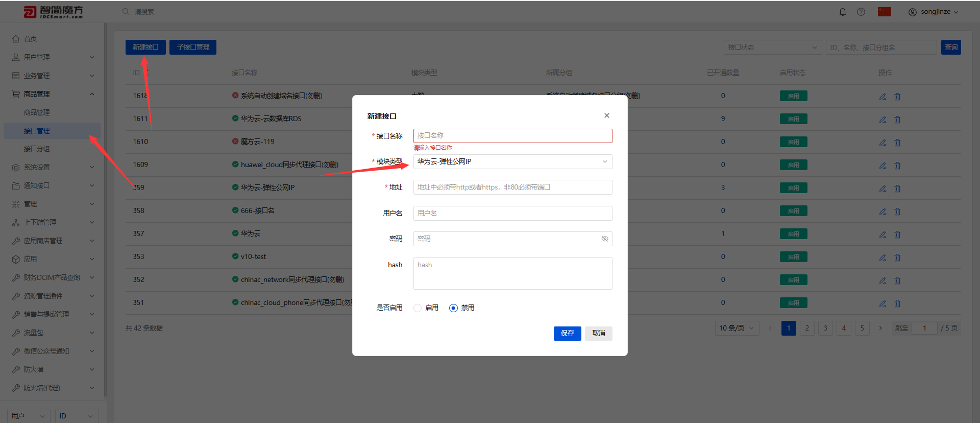Viewport: 980px width, 423px height.
Task: Click delete trash icon for row 1610
Action: 897,142
